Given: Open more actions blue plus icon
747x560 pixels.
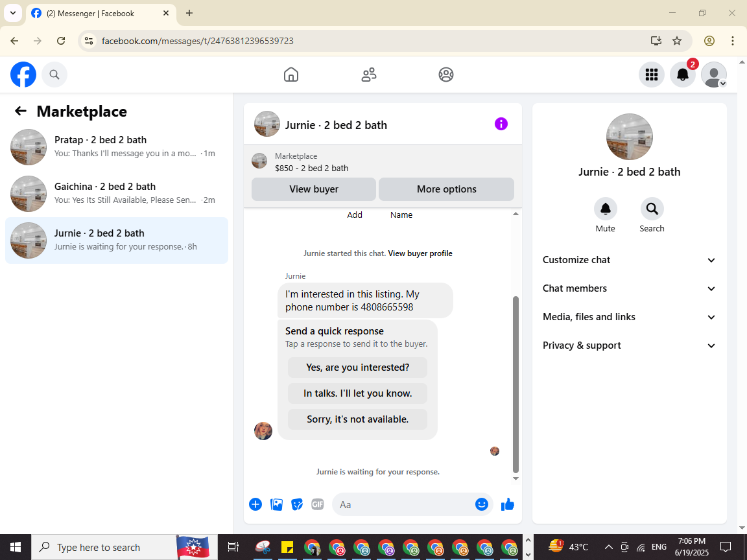Looking at the screenshot, I should click(255, 504).
